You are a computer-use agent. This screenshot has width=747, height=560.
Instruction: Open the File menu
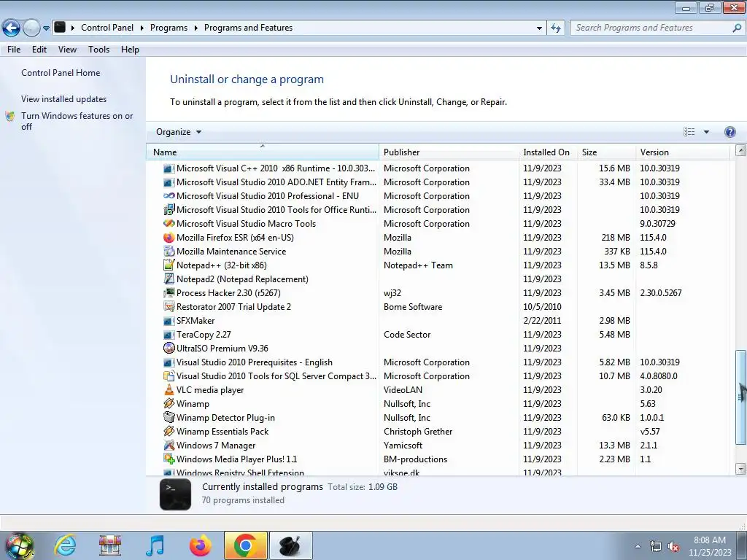click(x=14, y=50)
